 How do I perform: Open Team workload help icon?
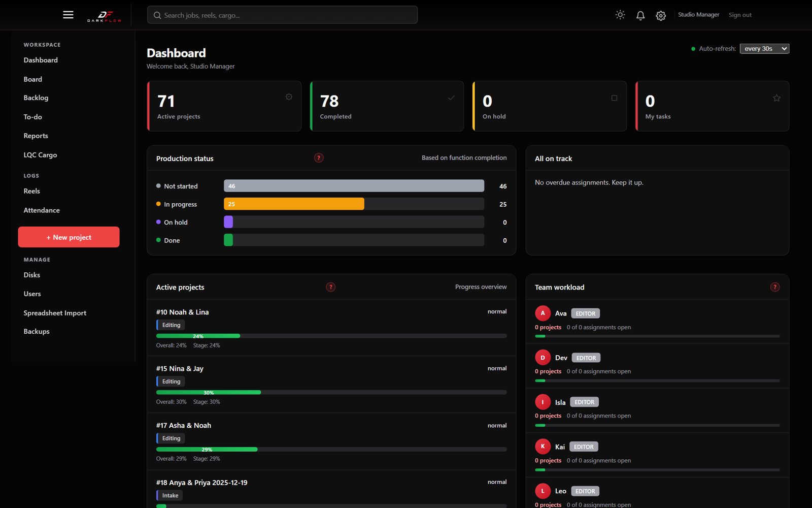tap(775, 287)
